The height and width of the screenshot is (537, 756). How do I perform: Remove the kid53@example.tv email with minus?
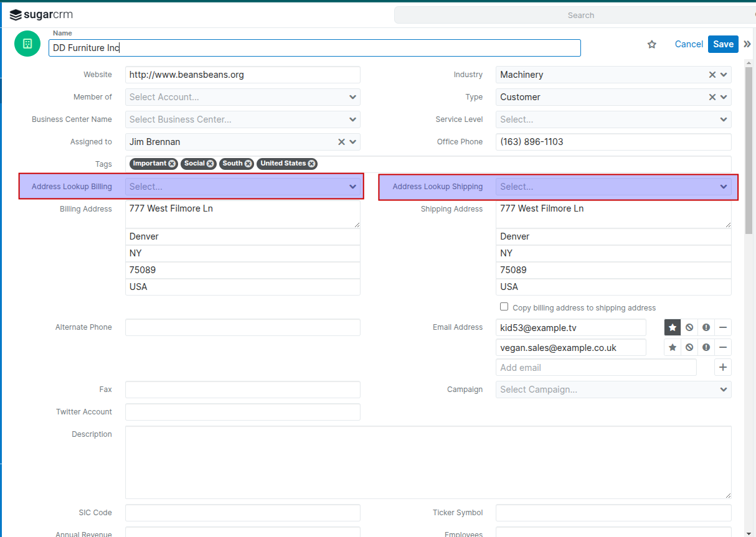tap(723, 327)
